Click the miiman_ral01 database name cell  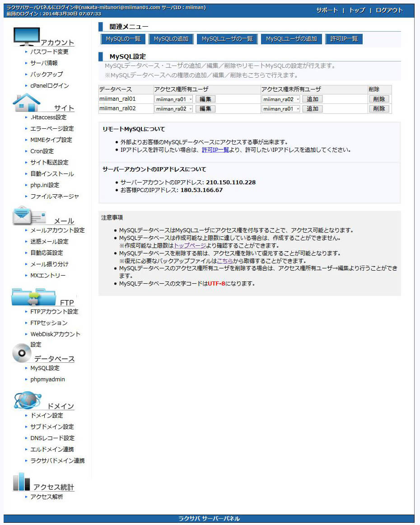point(126,99)
